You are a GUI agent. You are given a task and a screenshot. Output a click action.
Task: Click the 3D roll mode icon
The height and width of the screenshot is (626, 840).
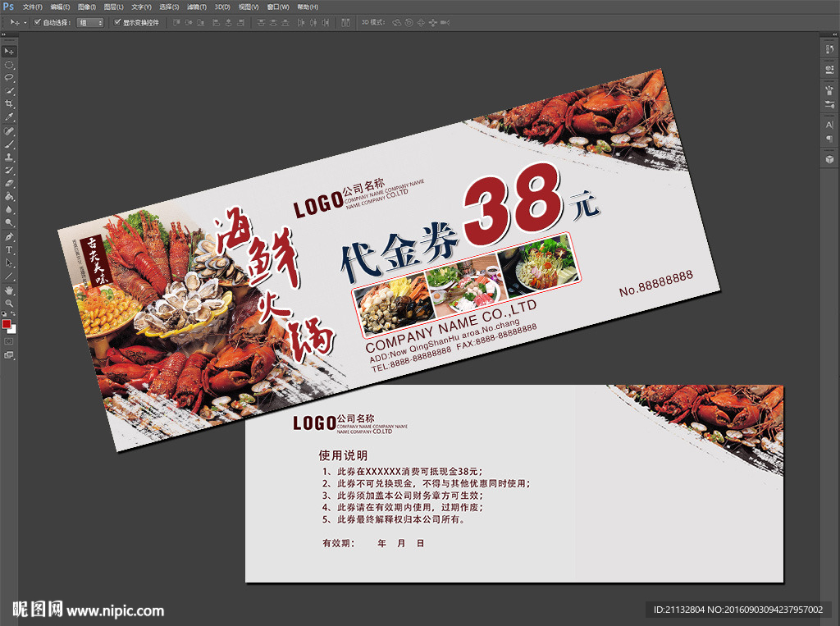[x=409, y=22]
